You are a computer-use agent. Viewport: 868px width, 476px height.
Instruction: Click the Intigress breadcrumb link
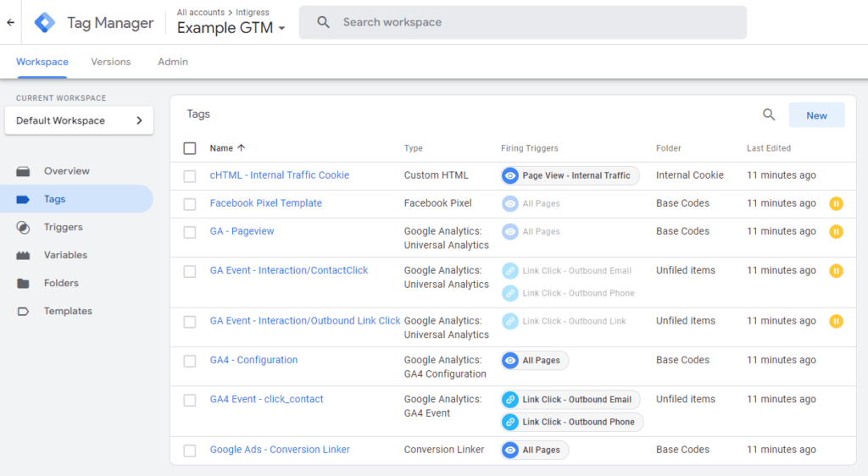click(253, 12)
